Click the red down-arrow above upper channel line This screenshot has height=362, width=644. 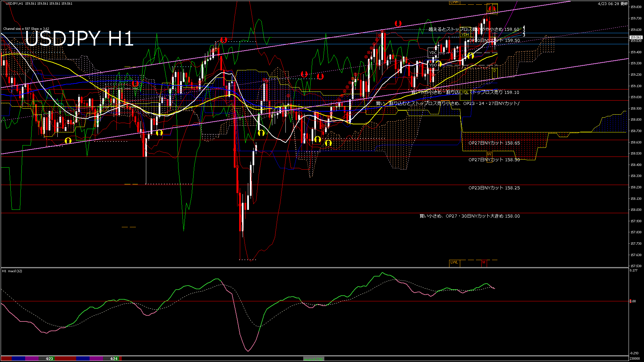click(398, 23)
